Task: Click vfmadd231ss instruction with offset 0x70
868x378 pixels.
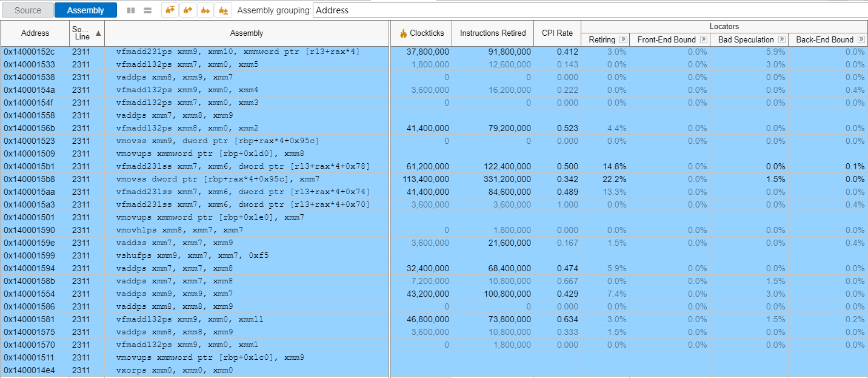Action: tap(242, 205)
